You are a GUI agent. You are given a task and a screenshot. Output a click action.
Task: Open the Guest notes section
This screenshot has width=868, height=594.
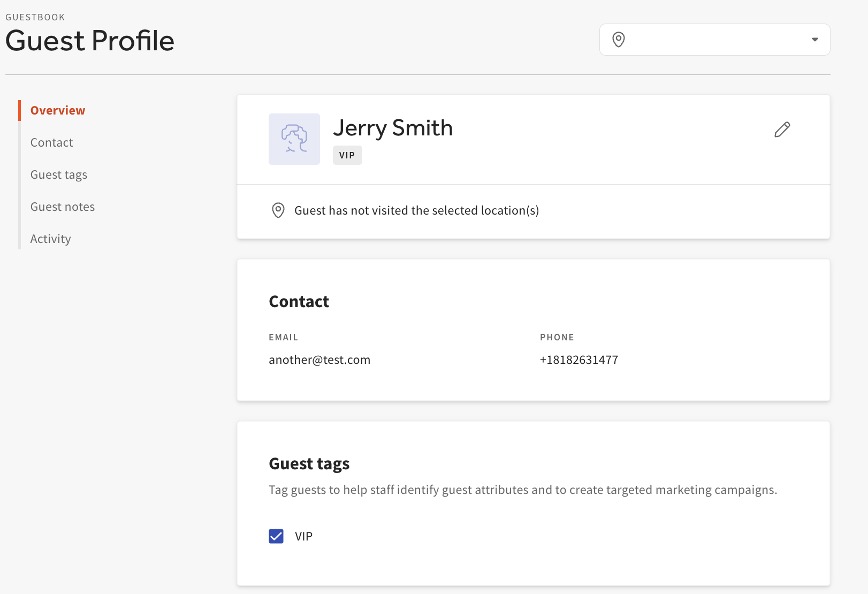(x=62, y=207)
